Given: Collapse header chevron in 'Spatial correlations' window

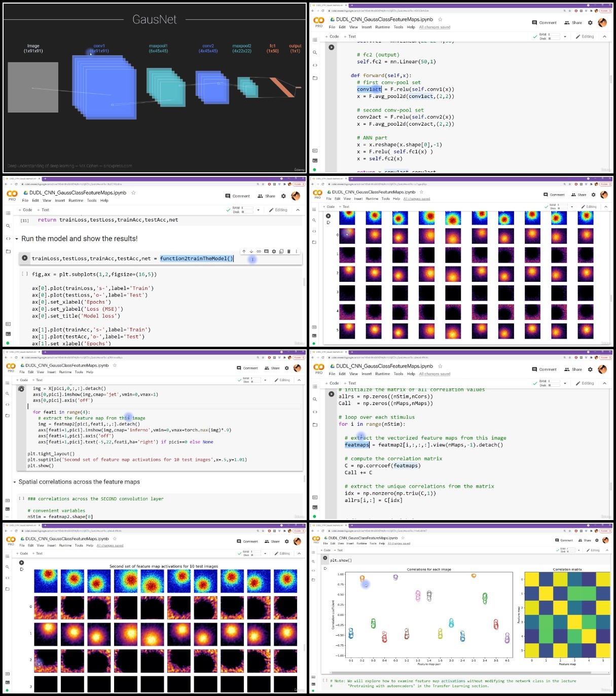Looking at the screenshot, I should 299,380.
